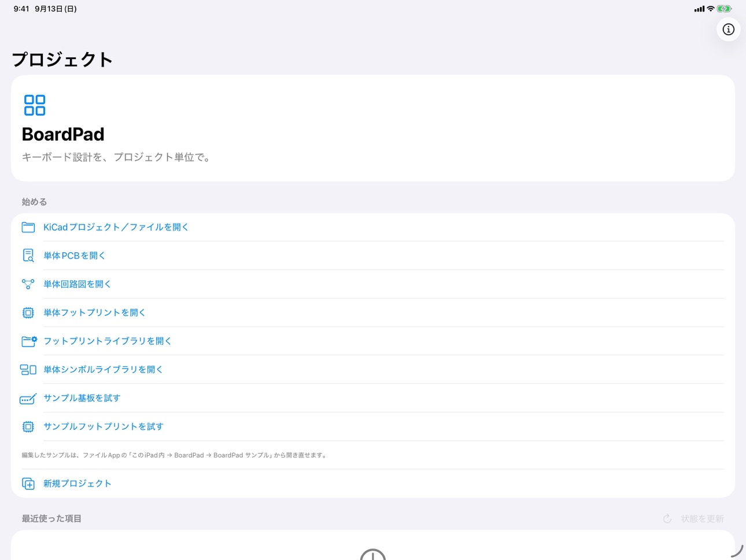Click the 最近使った項目 section header
This screenshot has width=746, height=560.
(51, 519)
